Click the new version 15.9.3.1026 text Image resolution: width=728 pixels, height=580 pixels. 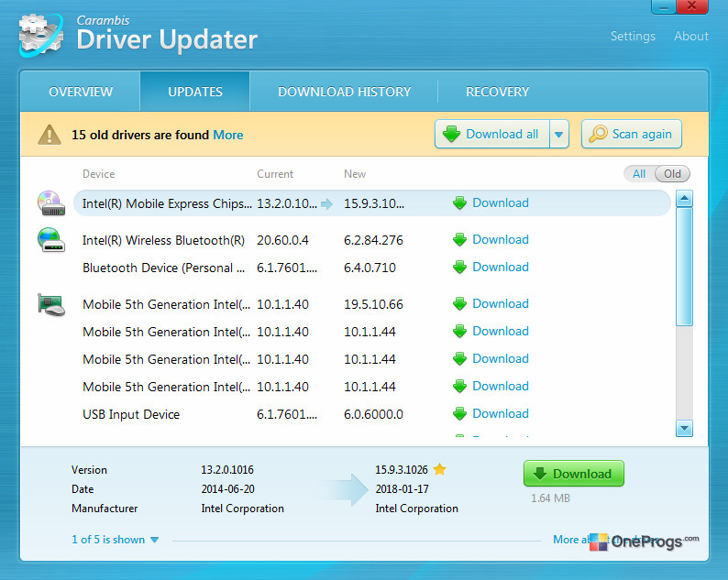(402, 469)
